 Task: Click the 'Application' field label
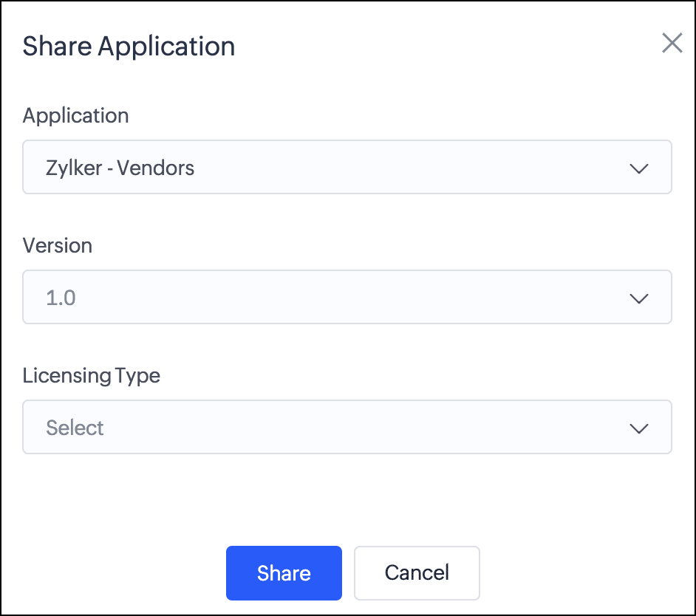pyautogui.click(x=75, y=116)
